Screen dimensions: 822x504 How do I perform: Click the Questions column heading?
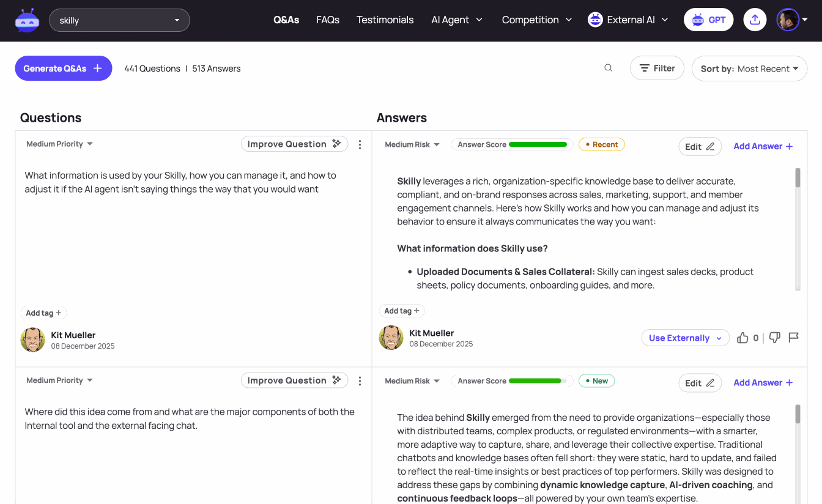[51, 118]
